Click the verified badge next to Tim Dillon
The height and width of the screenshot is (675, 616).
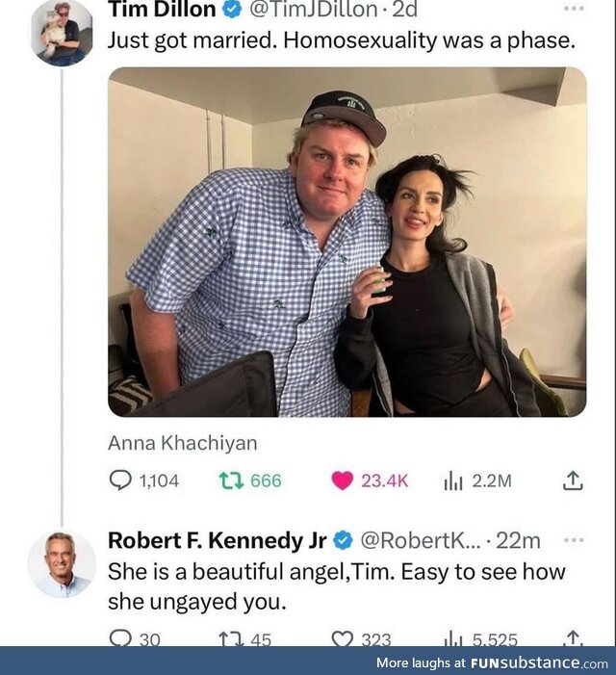231,11
